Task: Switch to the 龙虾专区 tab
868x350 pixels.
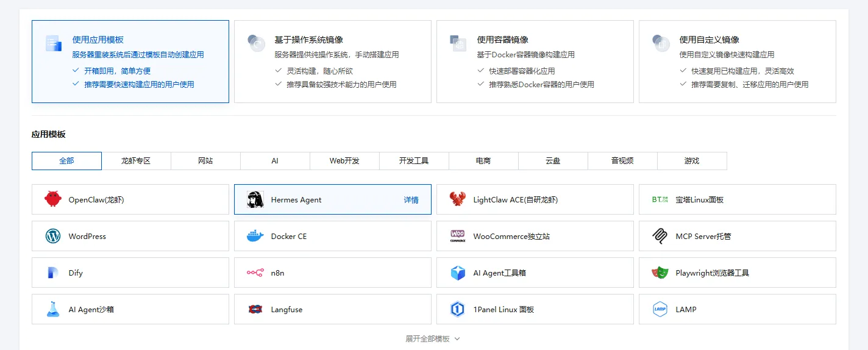Action: 136,161
